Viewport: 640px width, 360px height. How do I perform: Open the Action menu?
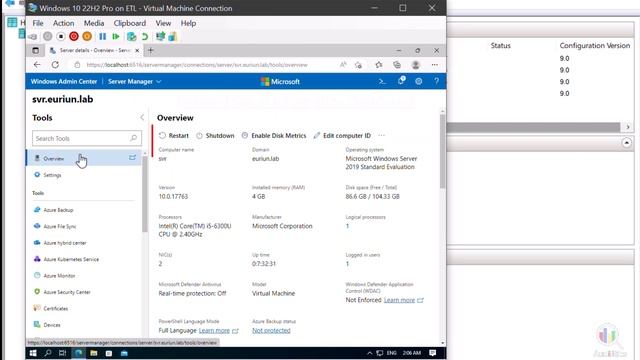(64, 23)
